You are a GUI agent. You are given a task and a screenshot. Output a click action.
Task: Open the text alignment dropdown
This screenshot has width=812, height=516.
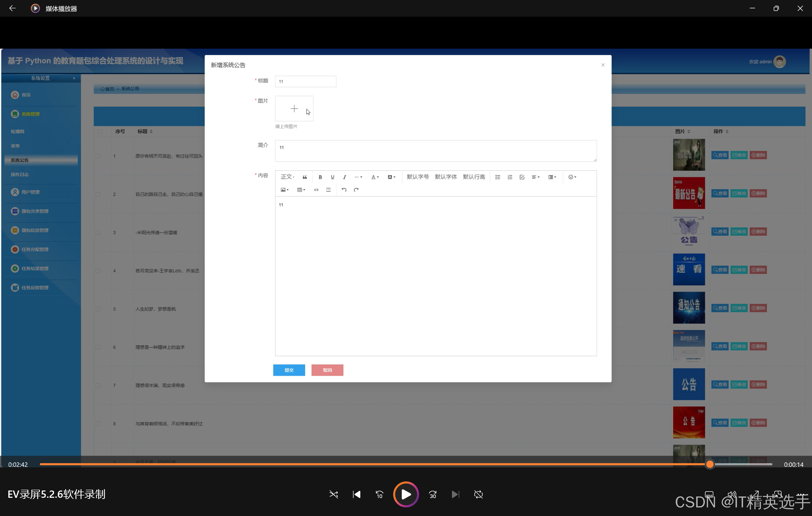pyautogui.click(x=536, y=177)
